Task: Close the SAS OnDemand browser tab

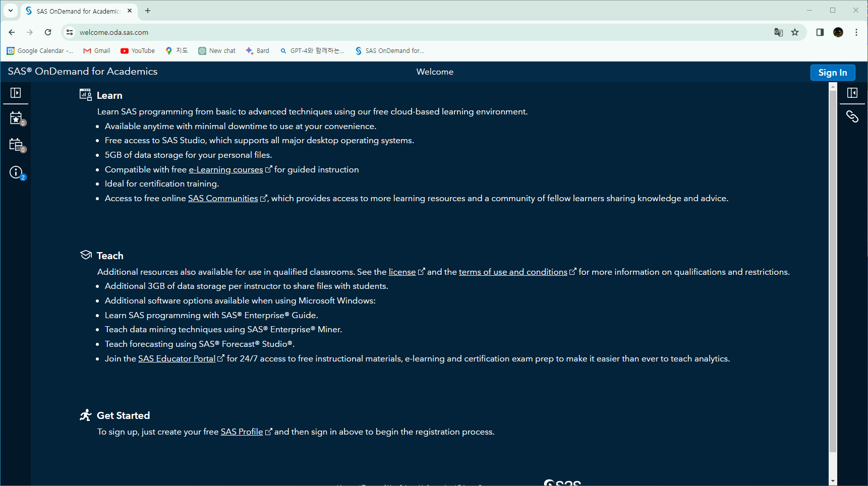Action: [x=130, y=11]
